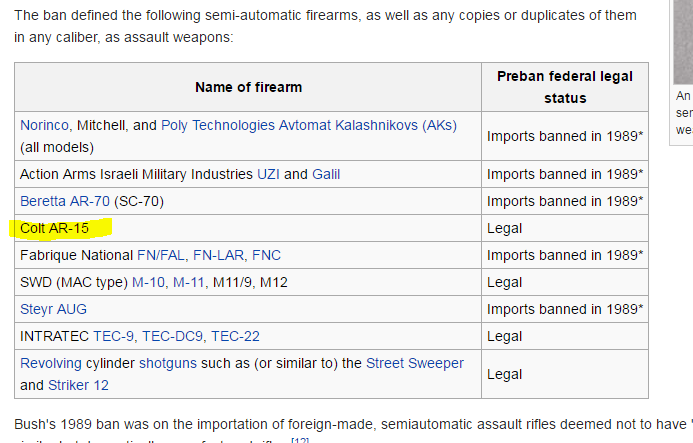The height and width of the screenshot is (443, 693).
Task: Click the FNC link
Action: pos(267,255)
